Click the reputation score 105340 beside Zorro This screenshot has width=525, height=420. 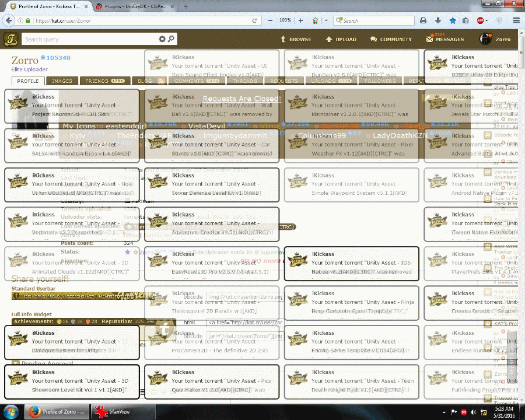click(55, 58)
